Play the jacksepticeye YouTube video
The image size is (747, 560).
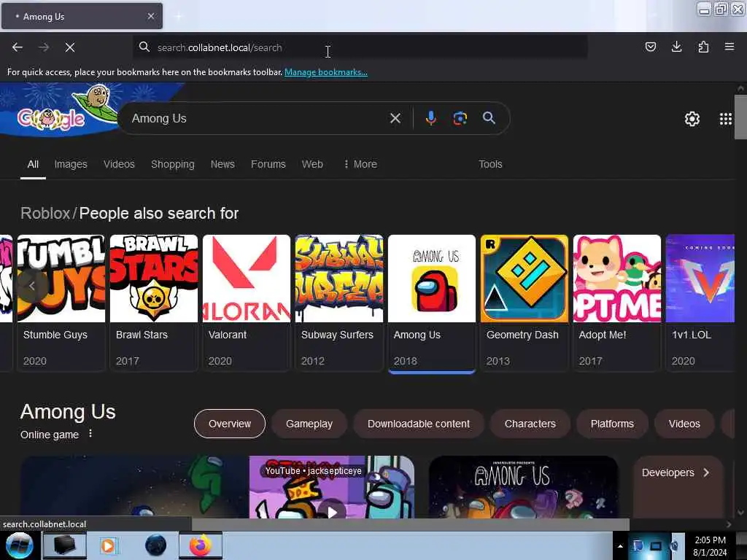tap(332, 511)
